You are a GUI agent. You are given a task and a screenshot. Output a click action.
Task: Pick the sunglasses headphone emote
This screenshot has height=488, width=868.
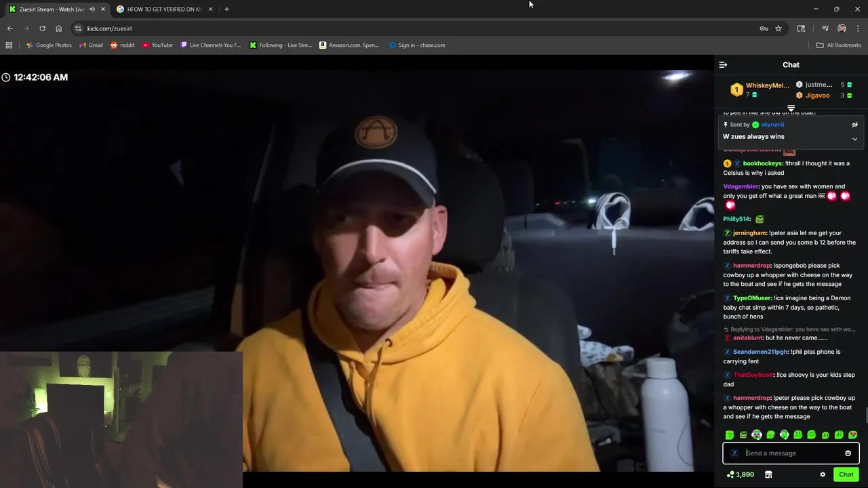pyautogui.click(x=757, y=435)
